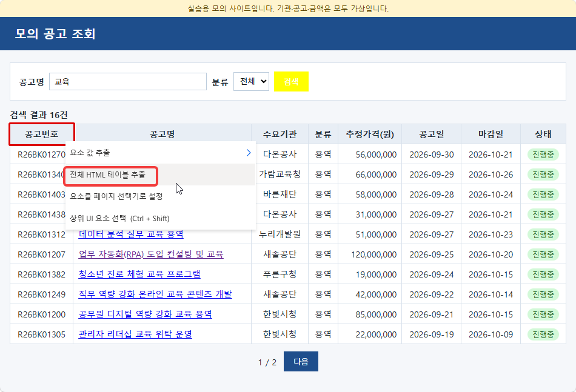This screenshot has width=576, height=392.
Task: Open link 업무 자동화(RPA) 도입 컨설팅 및 교육
Action: (x=151, y=254)
